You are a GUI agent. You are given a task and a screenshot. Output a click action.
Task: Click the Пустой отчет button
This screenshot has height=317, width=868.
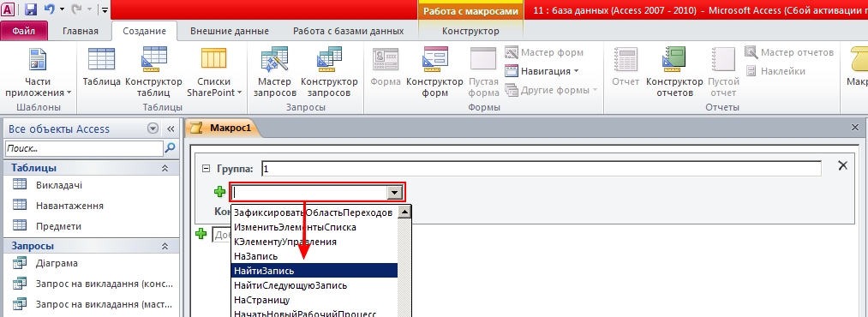point(723,73)
